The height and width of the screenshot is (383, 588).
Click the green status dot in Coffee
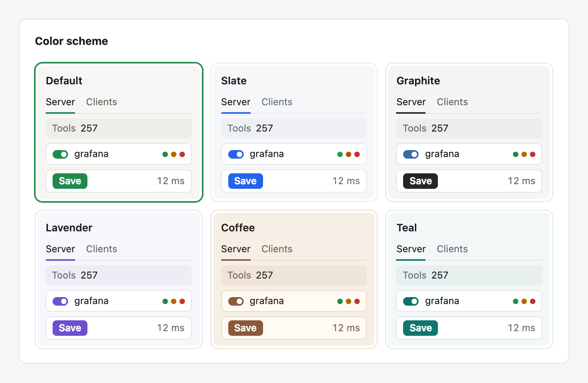tap(340, 301)
